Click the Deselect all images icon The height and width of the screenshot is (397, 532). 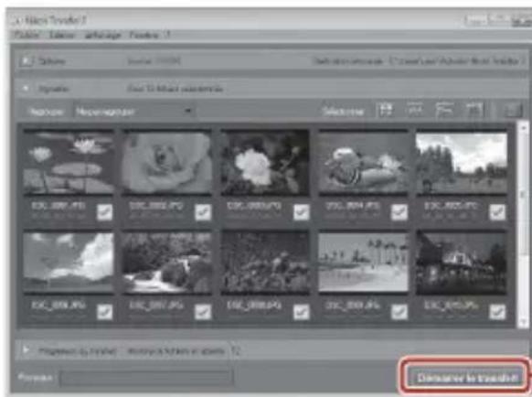pos(474,111)
